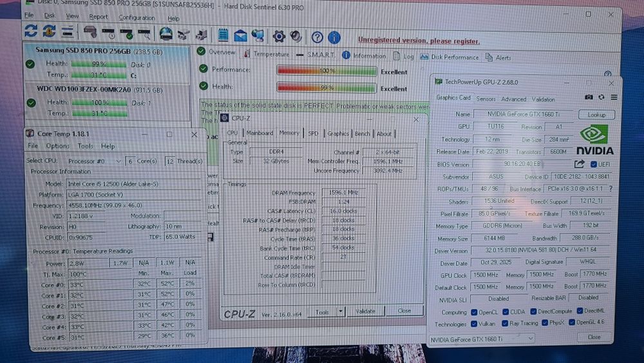Viewport: 644px width, 363px height.
Task: Open the Sensors tab in GPU-Z
Action: (x=486, y=99)
